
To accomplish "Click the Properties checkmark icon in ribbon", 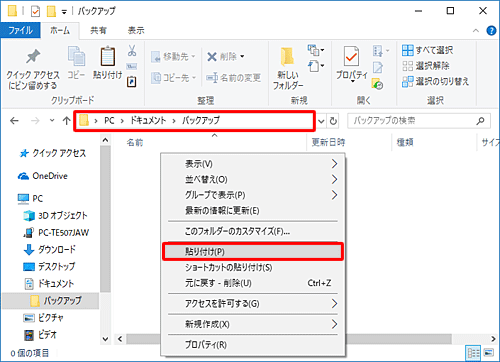I will (x=351, y=56).
